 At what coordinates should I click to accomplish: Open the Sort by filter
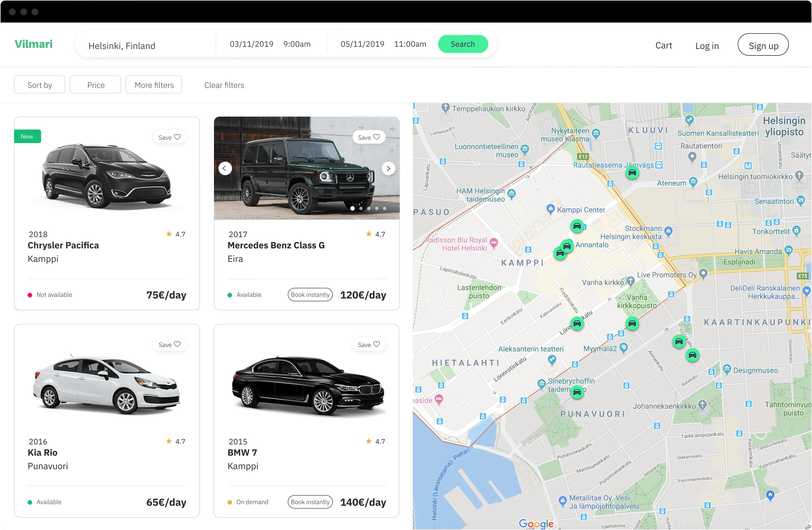pos(40,85)
